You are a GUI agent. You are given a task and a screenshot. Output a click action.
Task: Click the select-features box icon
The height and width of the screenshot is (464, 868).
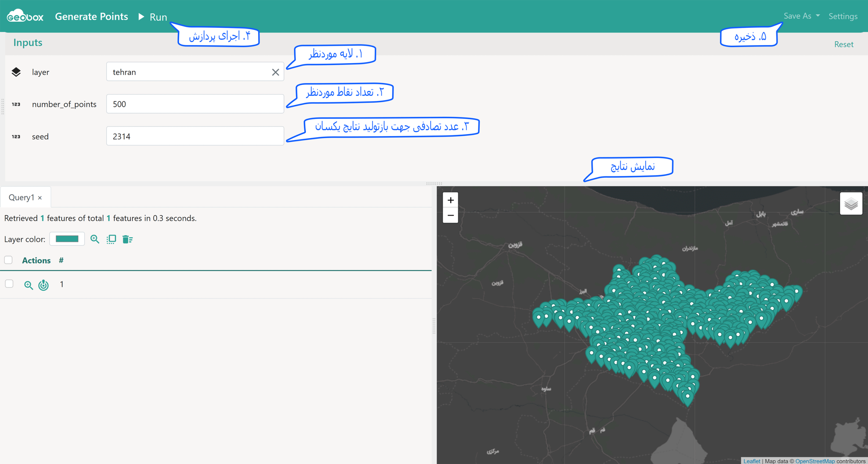tap(111, 239)
